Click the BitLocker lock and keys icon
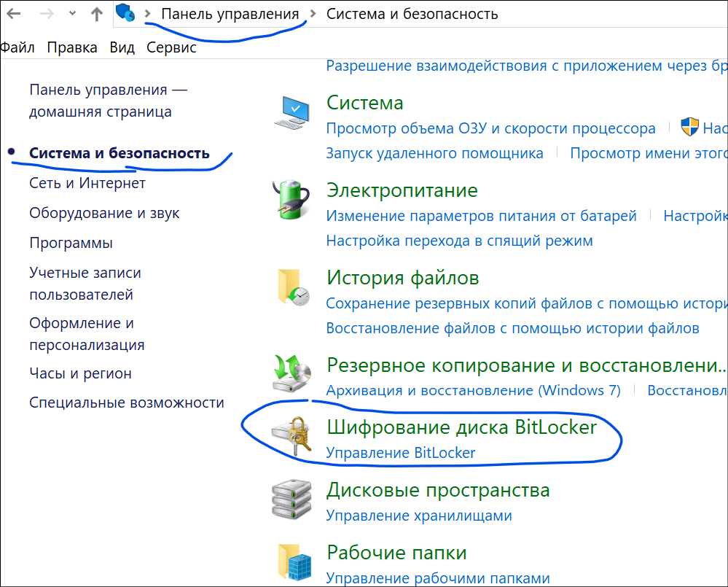 [x=292, y=437]
